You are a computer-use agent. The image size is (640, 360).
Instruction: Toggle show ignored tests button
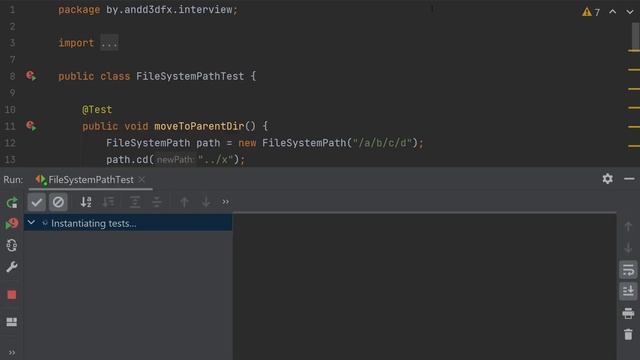click(58, 202)
